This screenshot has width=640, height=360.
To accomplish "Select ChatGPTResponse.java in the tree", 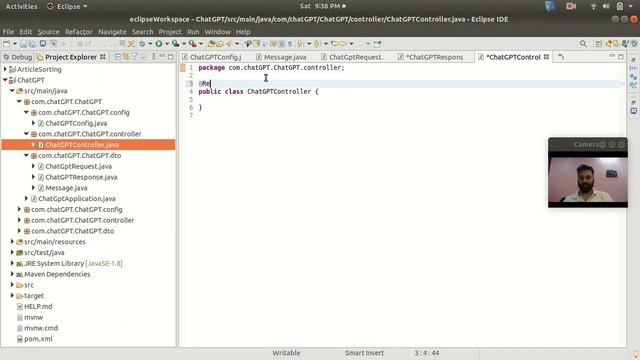I will pyautogui.click(x=81, y=177).
